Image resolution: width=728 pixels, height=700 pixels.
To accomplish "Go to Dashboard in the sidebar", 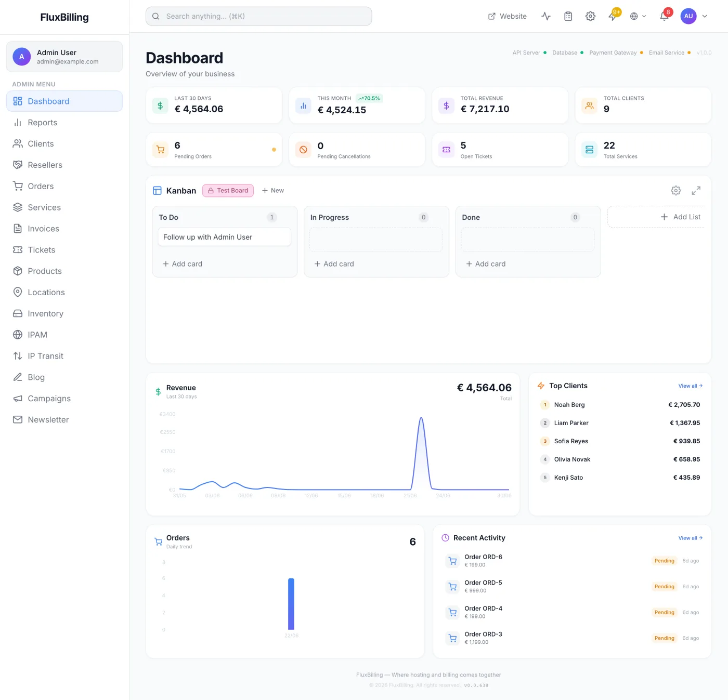I will [x=64, y=101].
